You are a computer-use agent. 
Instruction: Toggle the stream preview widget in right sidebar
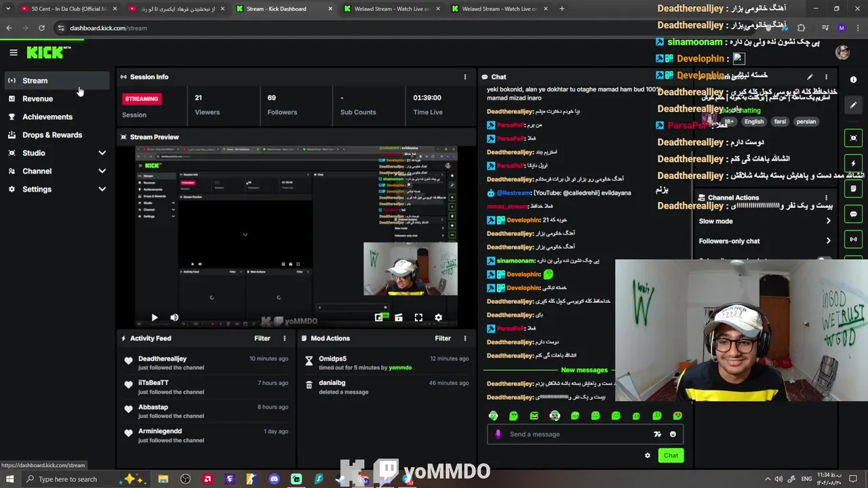[853, 138]
